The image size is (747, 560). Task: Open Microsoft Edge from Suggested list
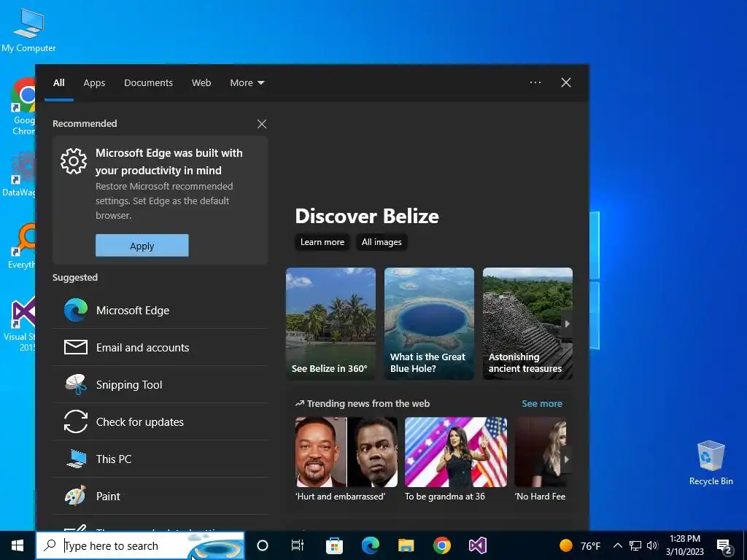[x=160, y=310]
